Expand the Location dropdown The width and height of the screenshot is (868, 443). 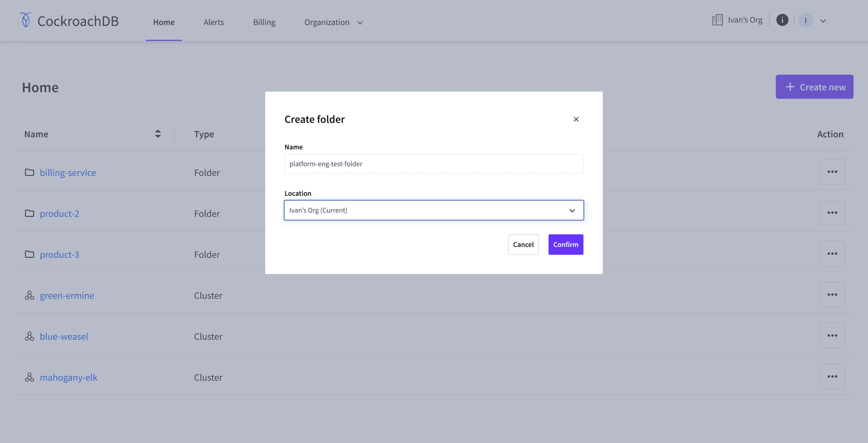coord(434,211)
